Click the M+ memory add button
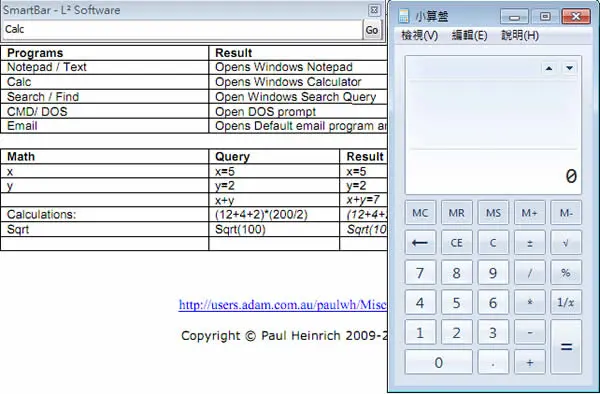Viewport: 600px width, 394px height. pos(529,213)
